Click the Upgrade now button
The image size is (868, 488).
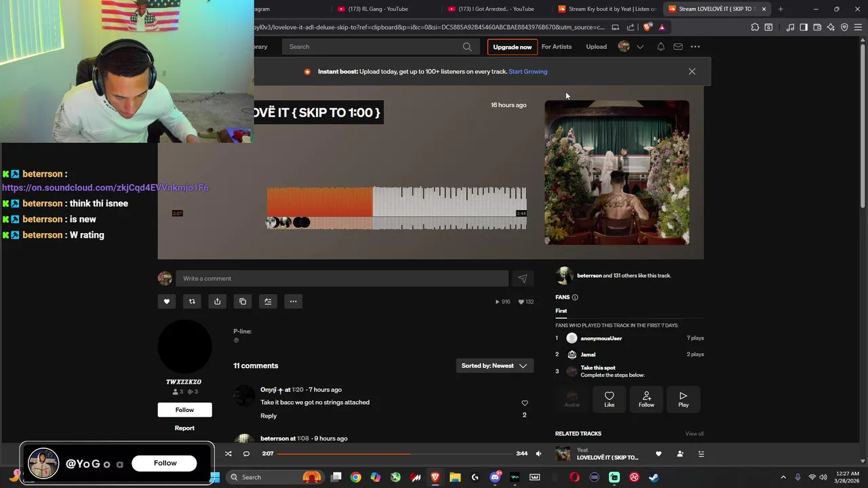pos(512,47)
